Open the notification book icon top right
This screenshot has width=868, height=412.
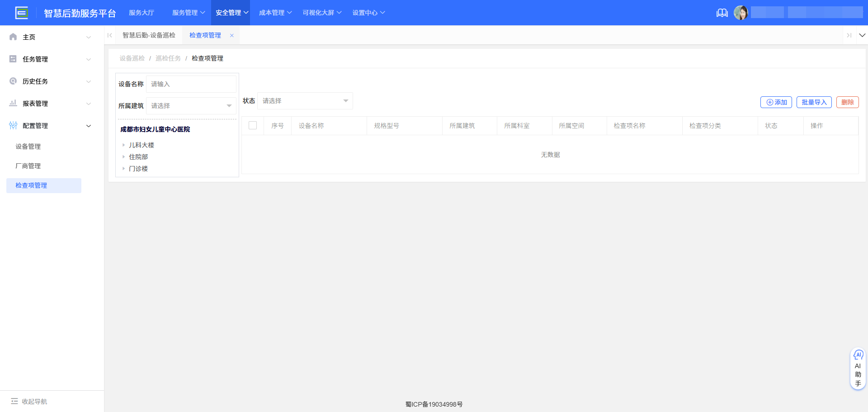pyautogui.click(x=722, y=13)
